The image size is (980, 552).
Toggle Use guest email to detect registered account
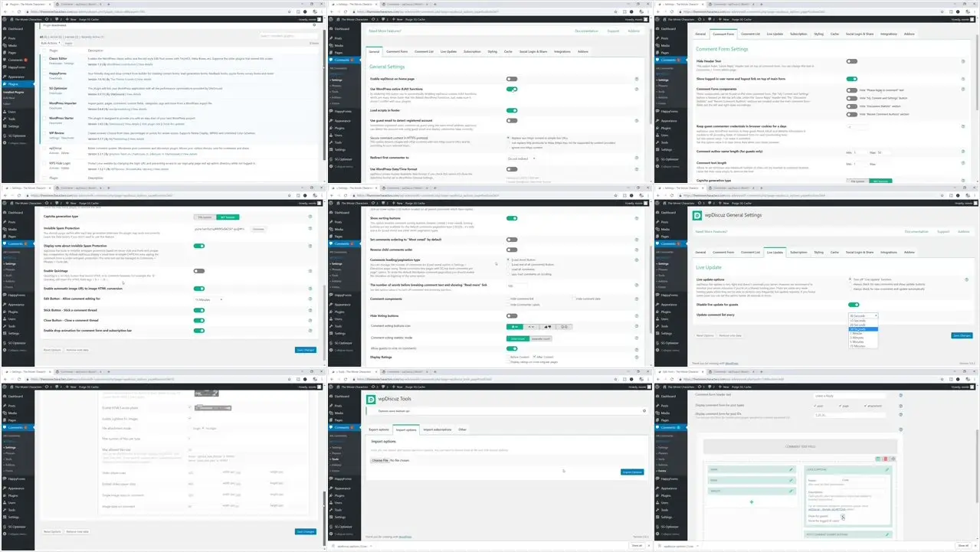511,120
